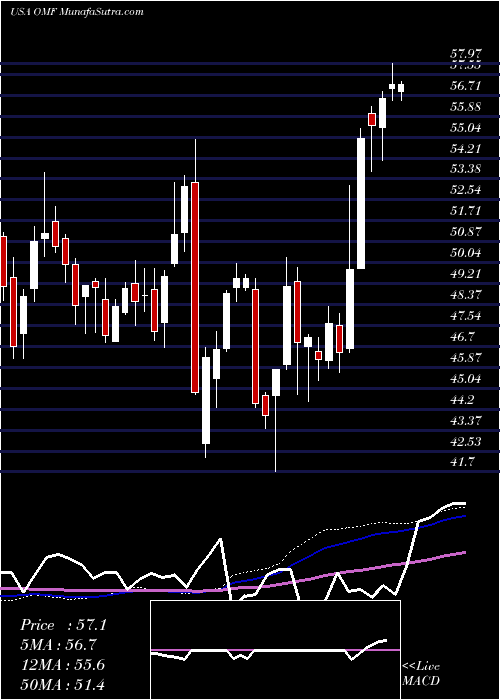Select the 46.7 price axis label
Viewport: 500px width, 700px height.
point(463,337)
